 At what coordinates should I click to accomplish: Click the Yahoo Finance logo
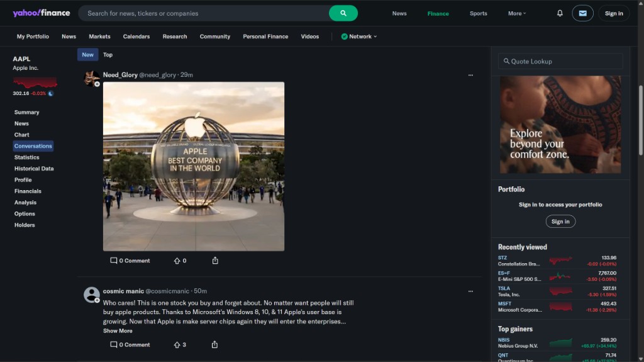[41, 13]
